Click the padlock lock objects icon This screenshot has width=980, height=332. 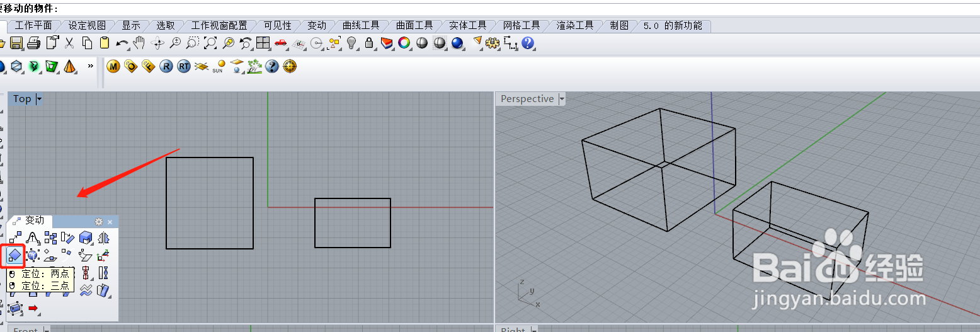click(x=369, y=43)
